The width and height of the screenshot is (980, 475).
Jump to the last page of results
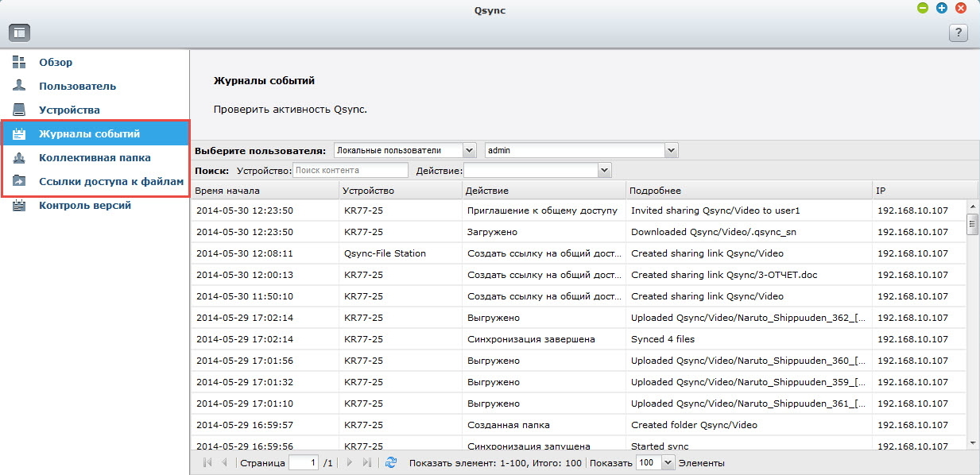[x=366, y=462]
